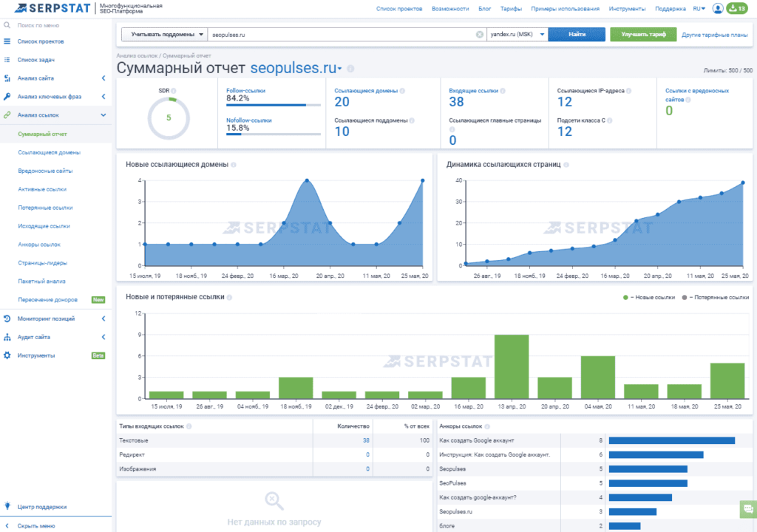Click the Serpstat logo
This screenshot has height=532, width=757.
coord(52,8)
